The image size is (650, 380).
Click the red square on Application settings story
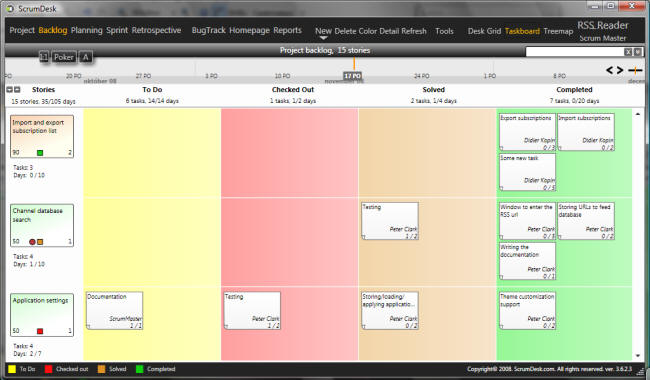click(40, 331)
